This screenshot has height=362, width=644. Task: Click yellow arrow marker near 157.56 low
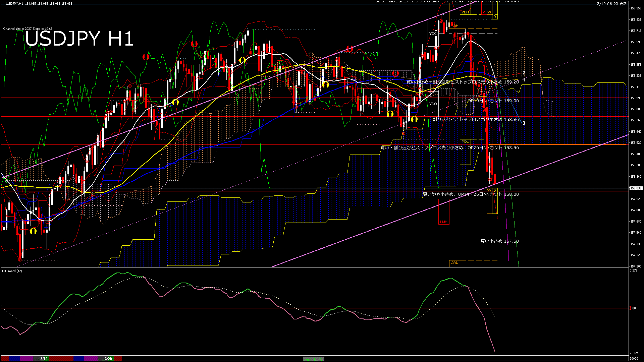[33, 231]
